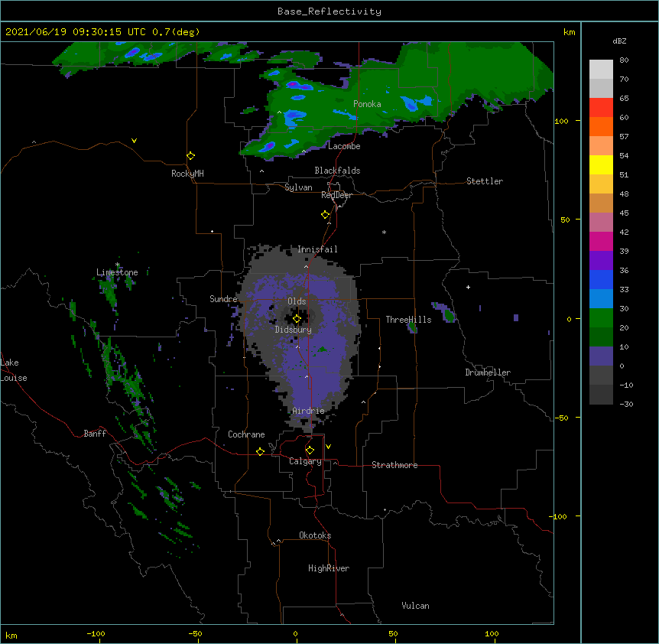Click the Drumheller town label

pos(488,372)
